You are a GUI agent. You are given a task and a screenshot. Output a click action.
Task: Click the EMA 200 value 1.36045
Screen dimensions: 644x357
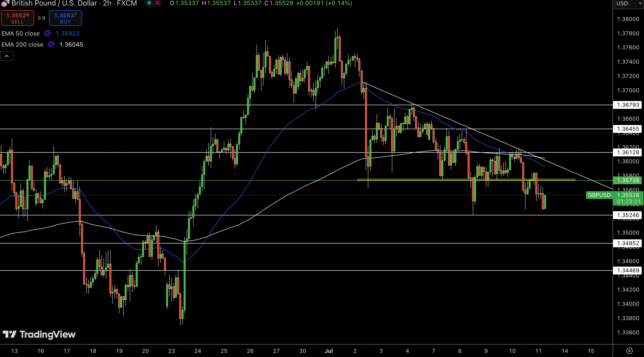(x=71, y=45)
